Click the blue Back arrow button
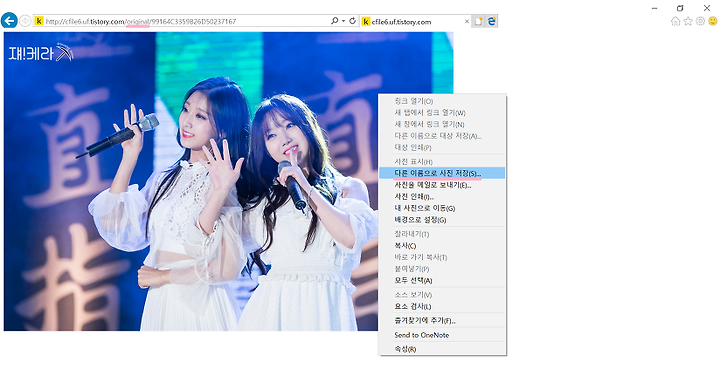The image size is (720, 382). (9, 21)
